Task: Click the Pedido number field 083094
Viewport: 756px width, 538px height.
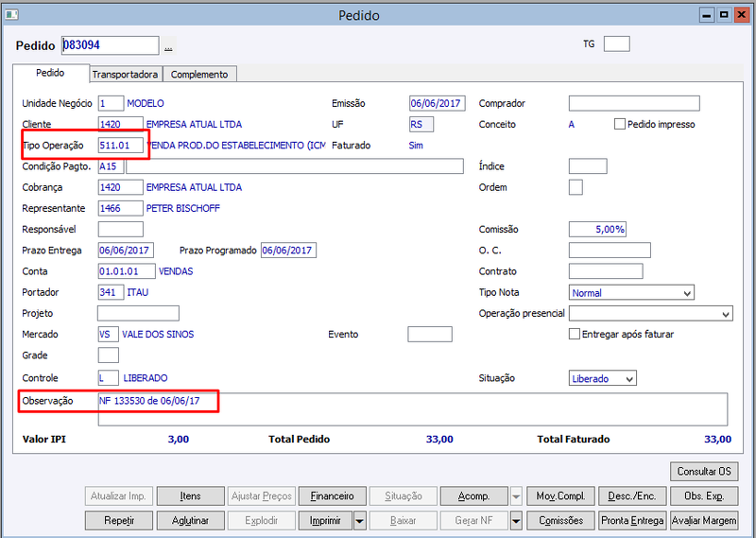Action: point(110,45)
